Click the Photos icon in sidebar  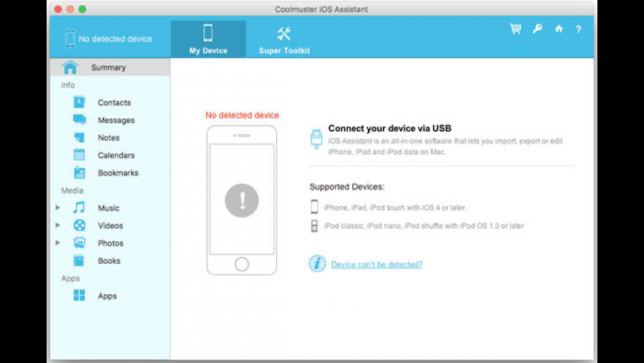pos(79,242)
